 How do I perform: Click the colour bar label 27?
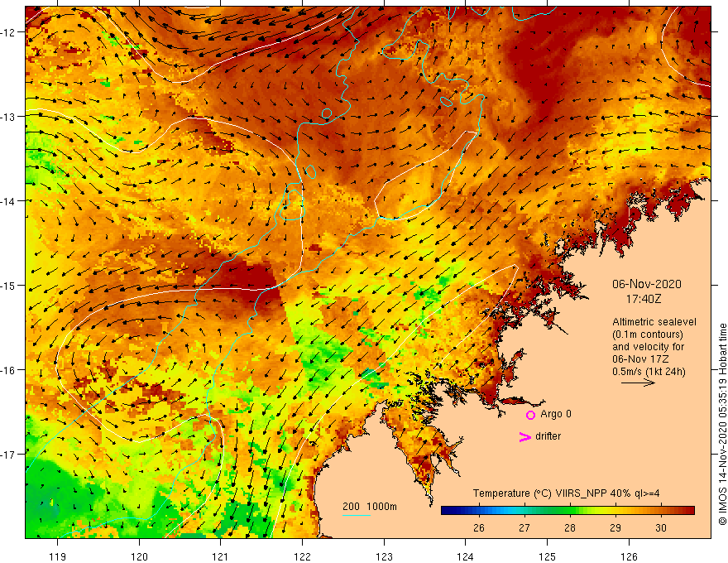pyautogui.click(x=524, y=527)
